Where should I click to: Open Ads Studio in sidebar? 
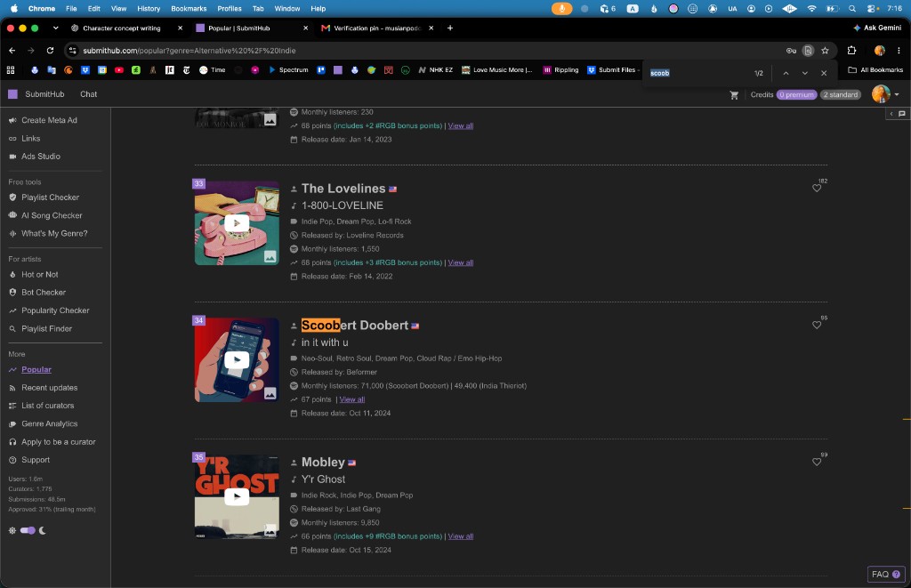click(x=41, y=157)
